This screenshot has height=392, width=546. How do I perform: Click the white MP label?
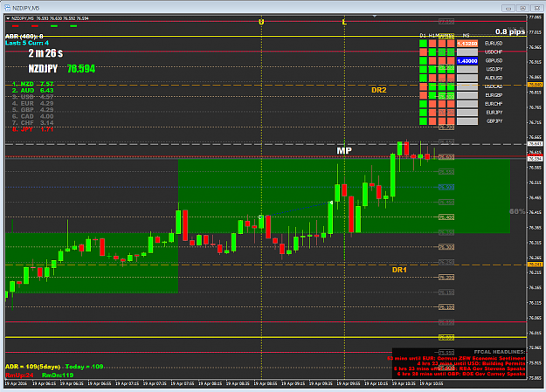[344, 151]
